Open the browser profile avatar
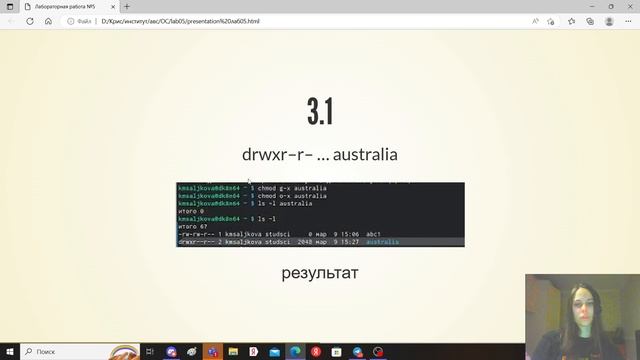This screenshot has width=640, height=360. coord(609,21)
